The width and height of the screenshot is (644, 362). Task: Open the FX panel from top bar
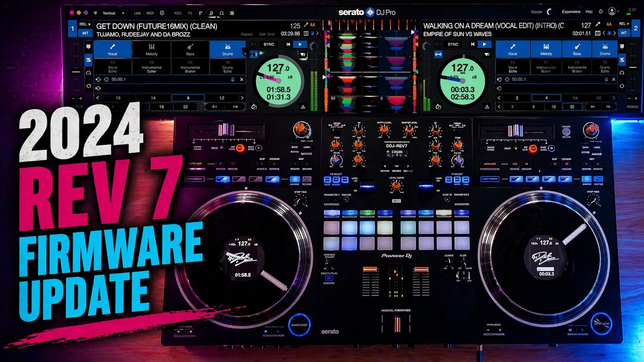190,13
